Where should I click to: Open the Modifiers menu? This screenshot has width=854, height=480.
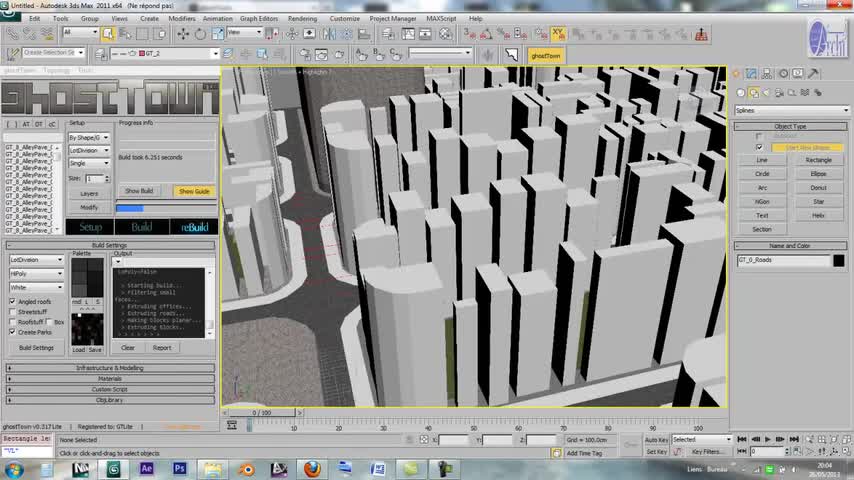pyautogui.click(x=182, y=18)
